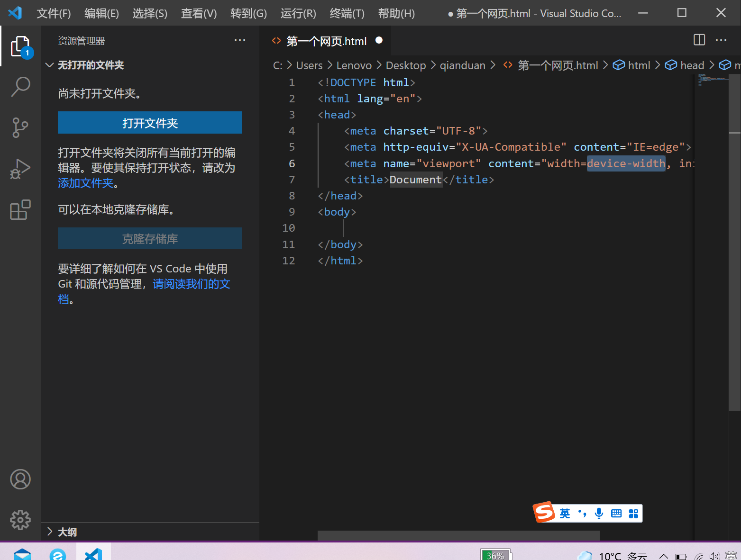Open explorer panel more actions ellipsis
The image size is (741, 560).
(240, 40)
